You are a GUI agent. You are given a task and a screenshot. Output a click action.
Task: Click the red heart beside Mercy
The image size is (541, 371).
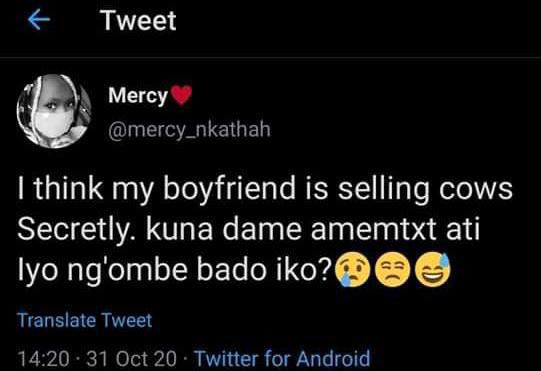point(181,95)
